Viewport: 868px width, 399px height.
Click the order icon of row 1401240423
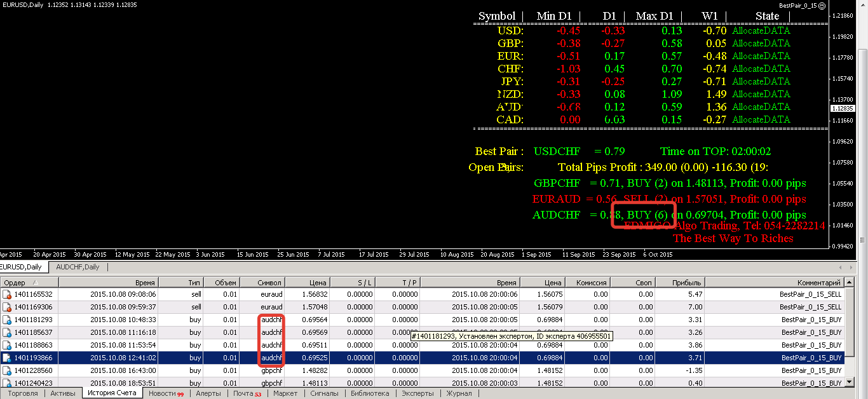point(7,383)
